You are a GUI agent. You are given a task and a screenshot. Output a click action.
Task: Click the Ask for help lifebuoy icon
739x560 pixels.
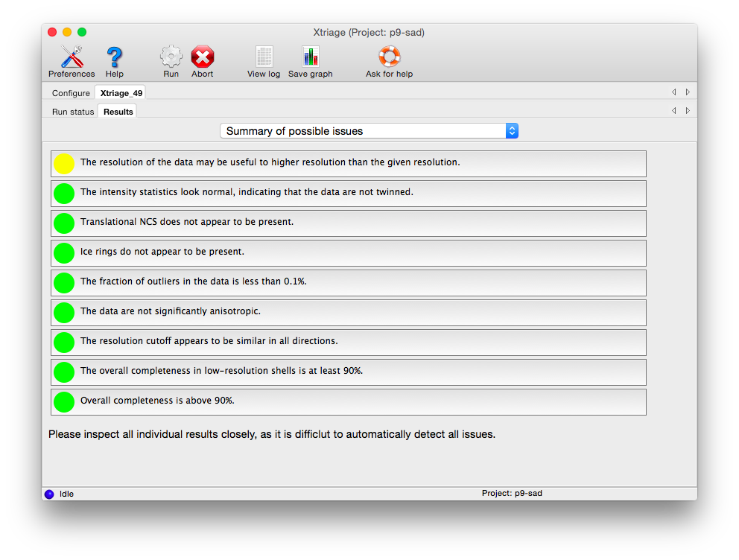(x=389, y=58)
